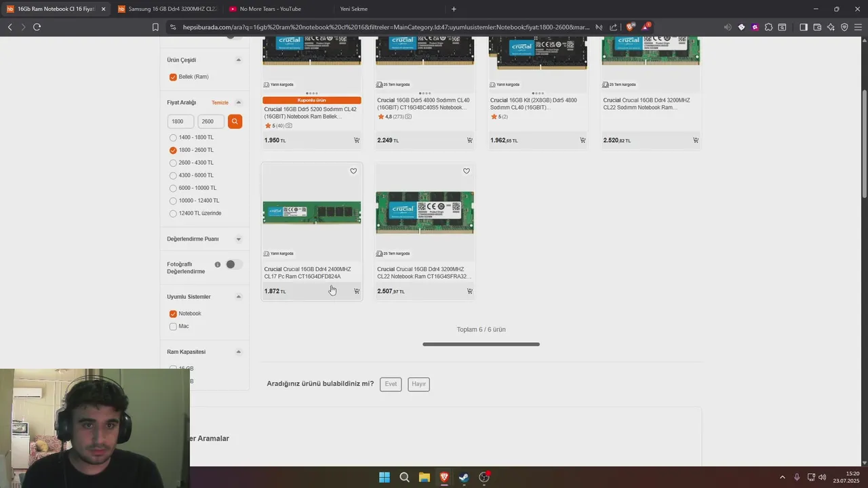Open Crucial 16GB Ddr5 5200 Sodimm title
Screen dimensions: 868x488
pos(311,113)
